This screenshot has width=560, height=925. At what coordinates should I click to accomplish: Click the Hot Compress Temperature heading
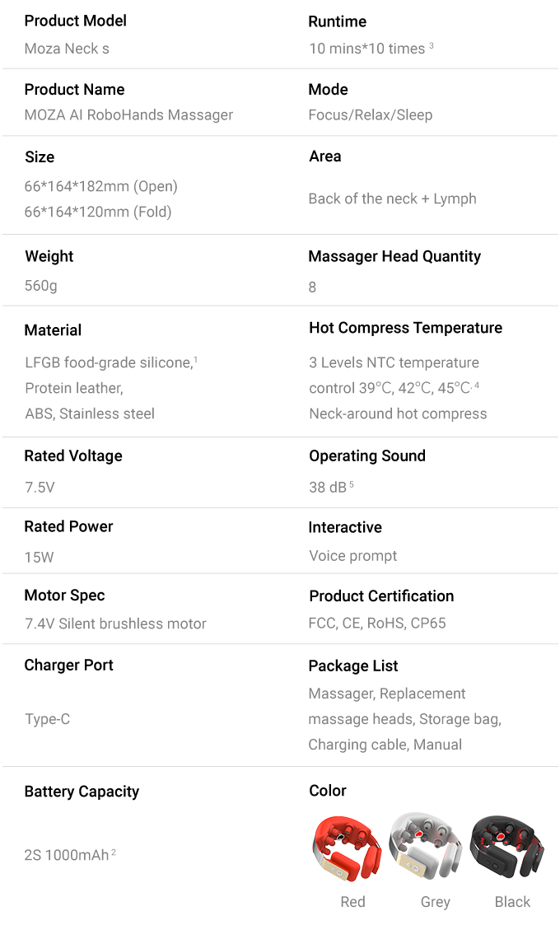point(405,328)
